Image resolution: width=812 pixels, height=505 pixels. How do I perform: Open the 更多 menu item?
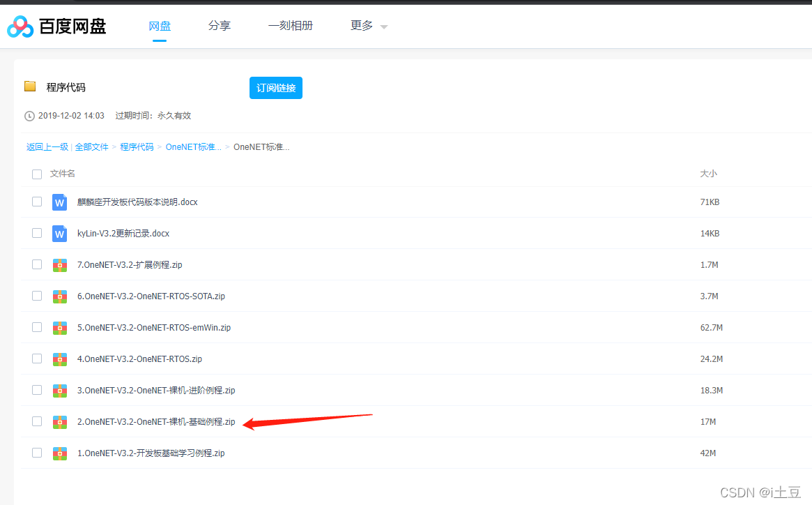[362, 25]
